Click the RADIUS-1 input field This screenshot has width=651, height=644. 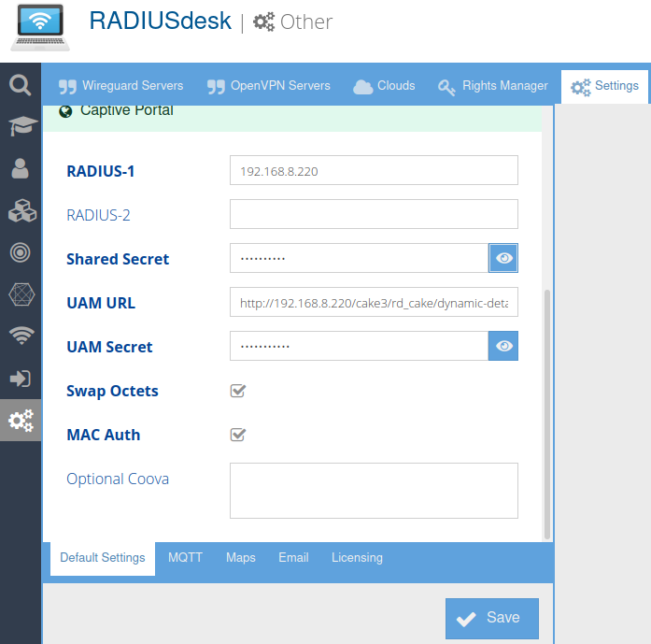(374, 170)
